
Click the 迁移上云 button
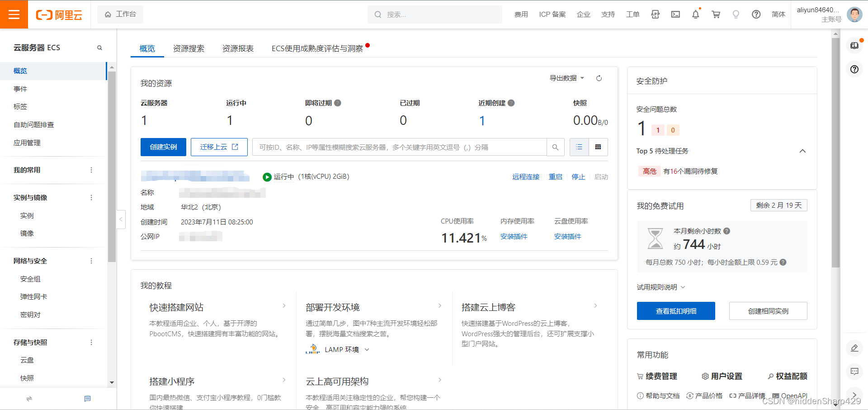click(219, 147)
